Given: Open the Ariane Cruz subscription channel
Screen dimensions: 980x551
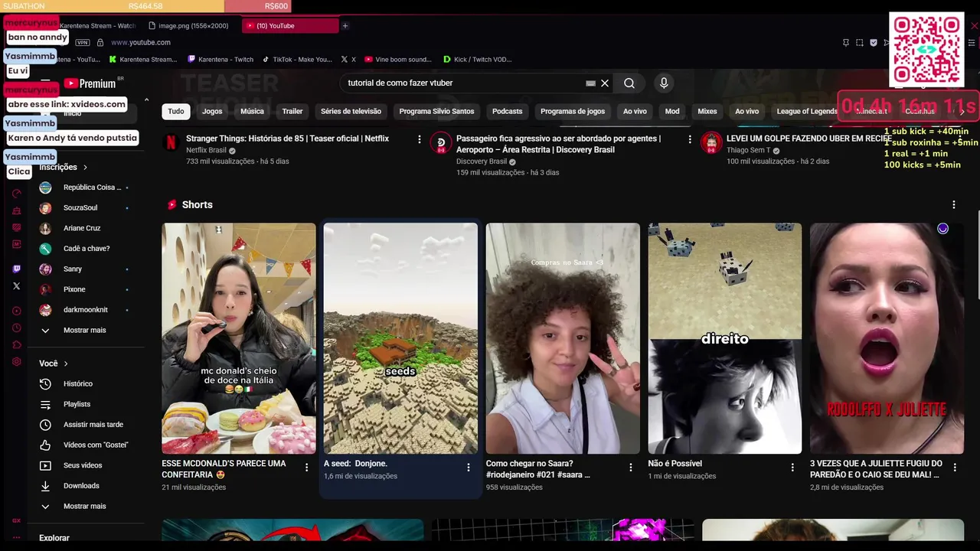Looking at the screenshot, I should click(x=86, y=228).
